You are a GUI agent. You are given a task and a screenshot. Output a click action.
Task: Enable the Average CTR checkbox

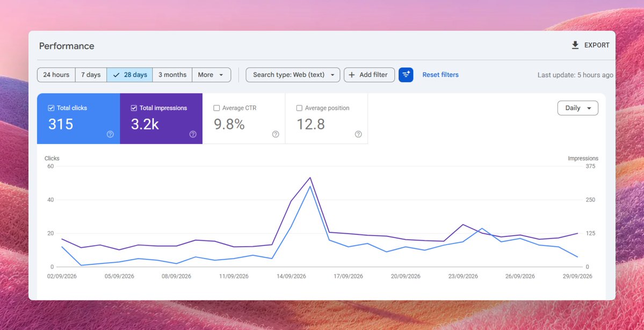(x=216, y=108)
